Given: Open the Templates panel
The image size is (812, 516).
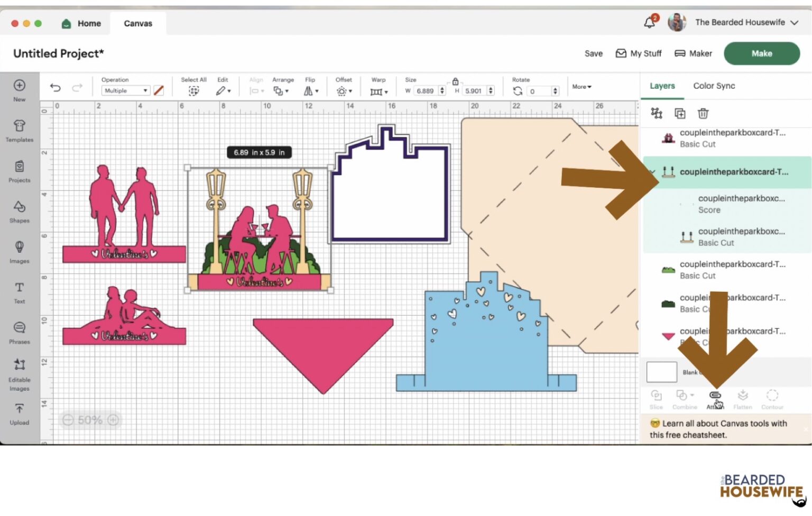Looking at the screenshot, I should pyautogui.click(x=20, y=130).
